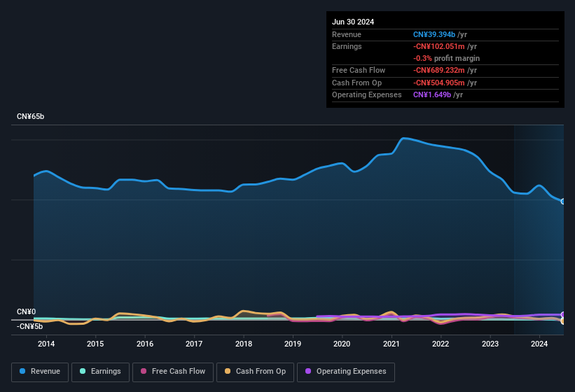Click the 2016 x-axis label

[x=145, y=344]
